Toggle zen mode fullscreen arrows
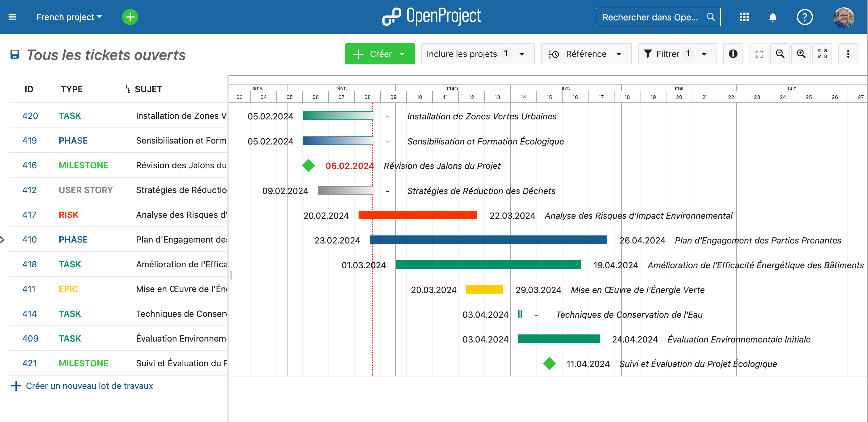Image resolution: width=868 pixels, height=422 pixels. click(822, 54)
